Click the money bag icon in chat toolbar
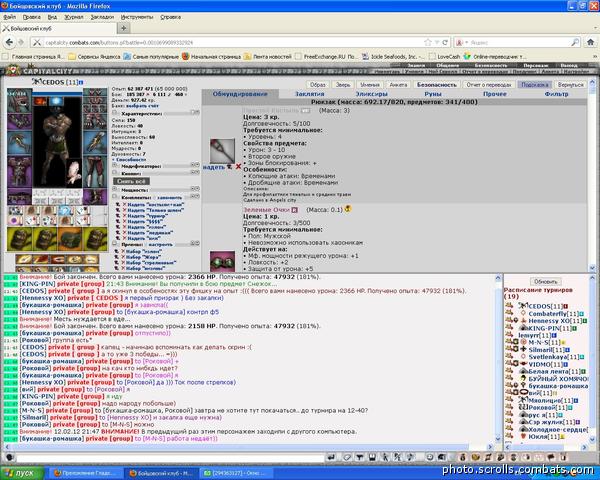 point(463,457)
